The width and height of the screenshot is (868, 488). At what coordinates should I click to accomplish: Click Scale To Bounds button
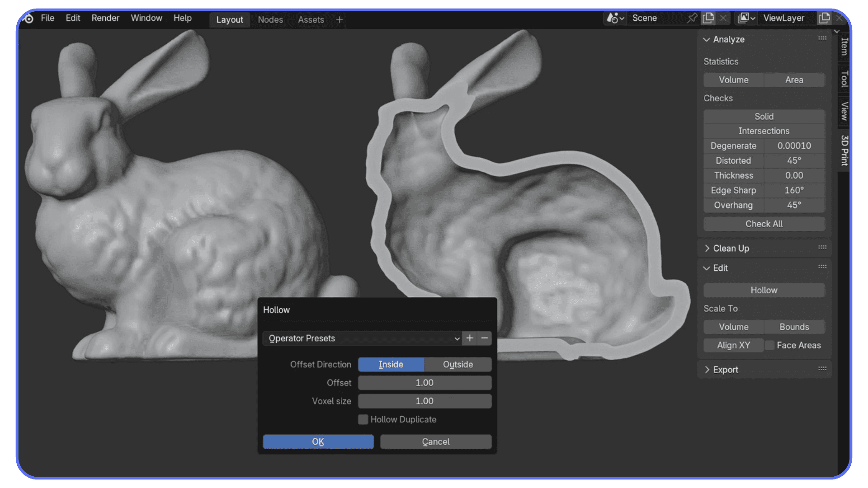pyautogui.click(x=794, y=327)
